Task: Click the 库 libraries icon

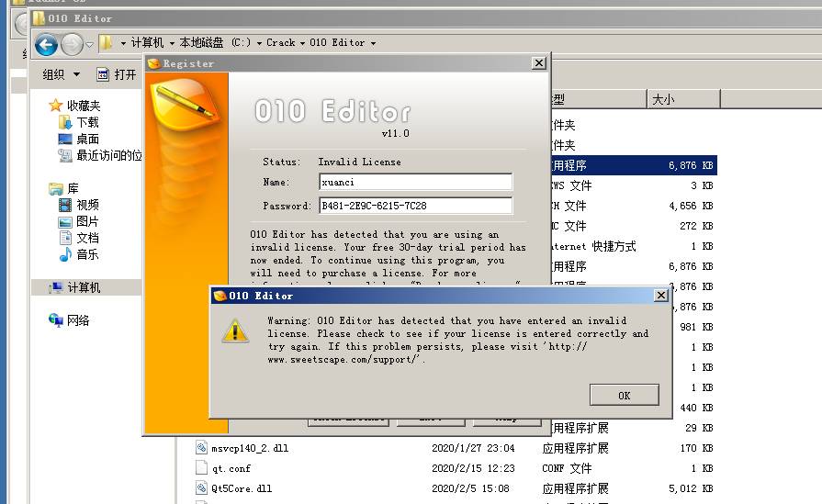Action: tap(56, 188)
